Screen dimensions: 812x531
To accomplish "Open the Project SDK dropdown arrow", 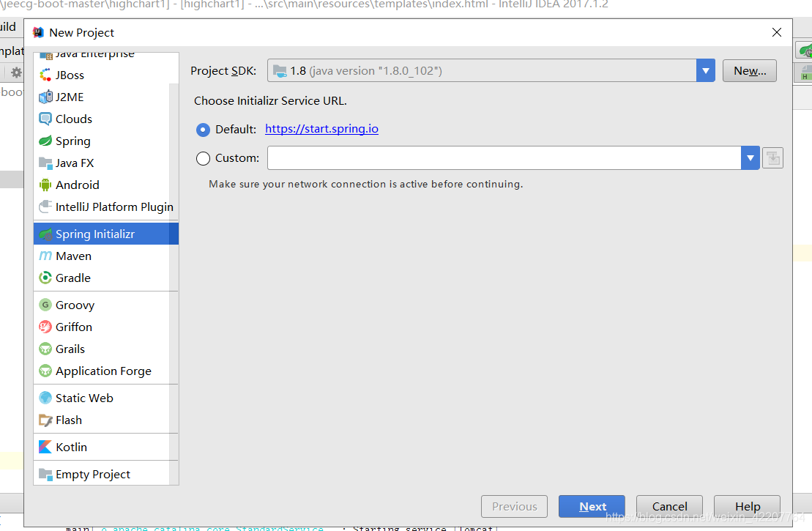I will point(705,71).
